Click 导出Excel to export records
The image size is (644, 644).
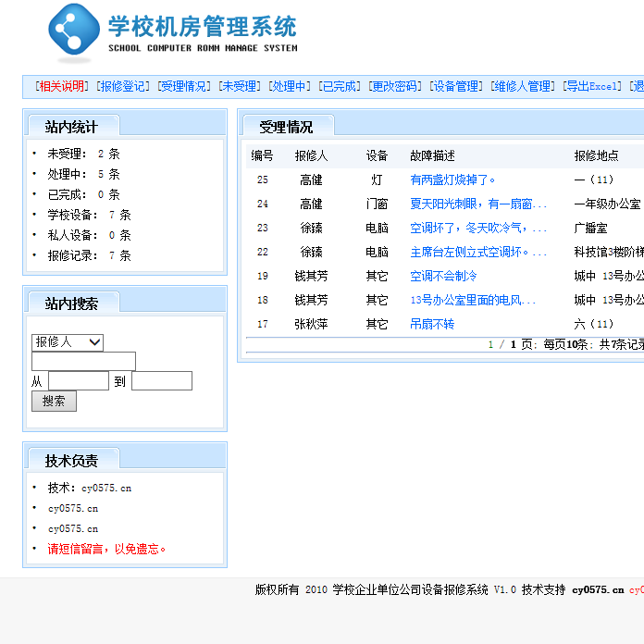(592, 86)
